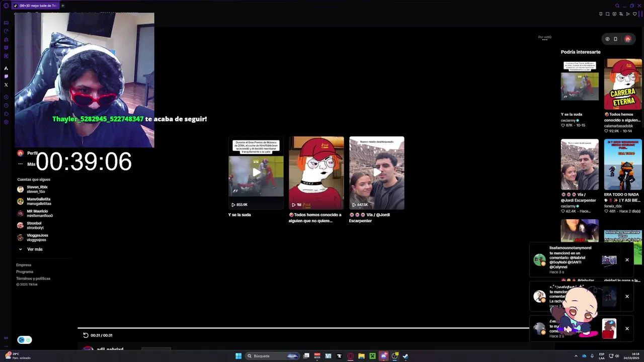644x362 pixels.
Task: Open the Twitch icon in browser sidebar
Action: (x=6, y=76)
